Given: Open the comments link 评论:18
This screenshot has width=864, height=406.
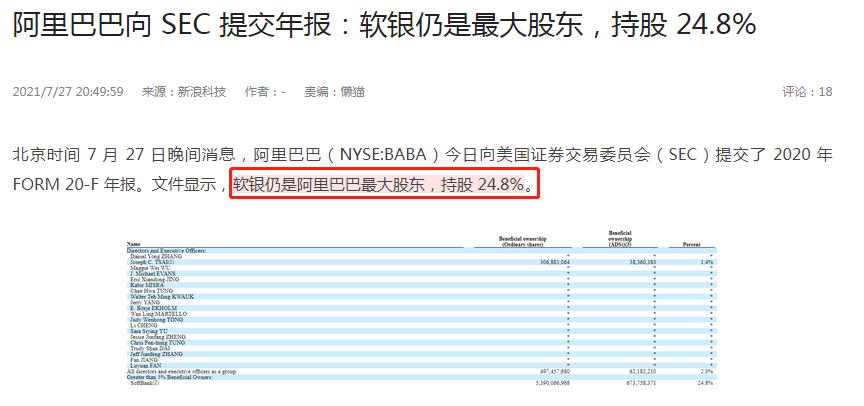Looking at the screenshot, I should point(807,91).
